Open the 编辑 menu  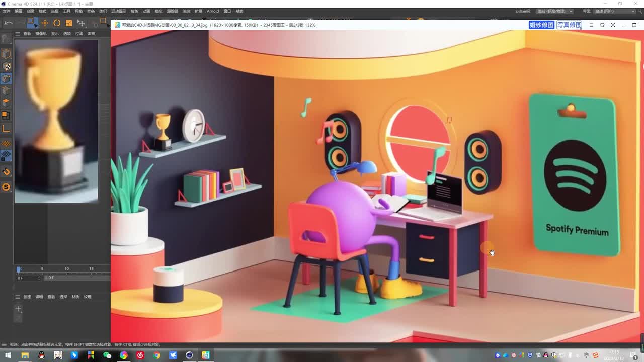[18, 11]
